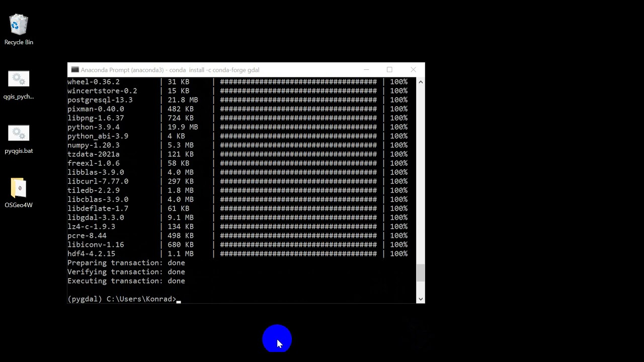The height and width of the screenshot is (362, 644).
Task: Click the freexl-1.0.6 package name
Action: click(x=94, y=163)
